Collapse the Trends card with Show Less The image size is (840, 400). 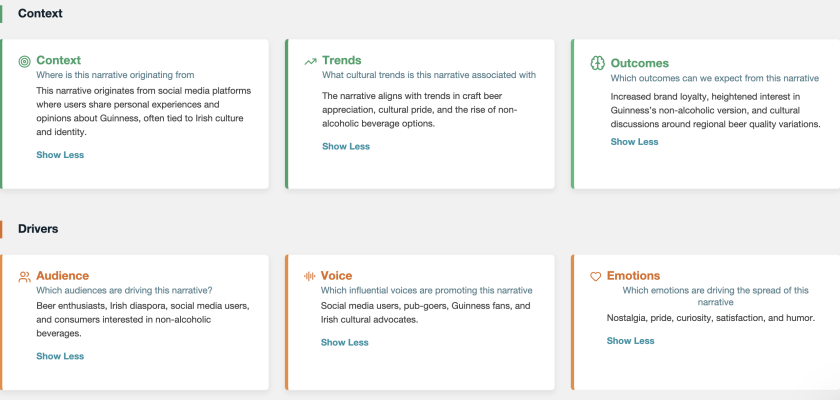click(346, 146)
